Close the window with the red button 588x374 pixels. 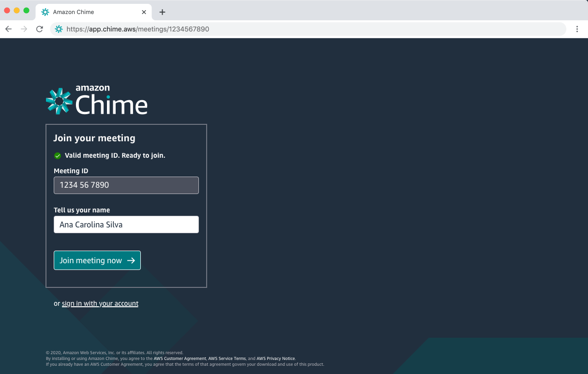[7, 11]
